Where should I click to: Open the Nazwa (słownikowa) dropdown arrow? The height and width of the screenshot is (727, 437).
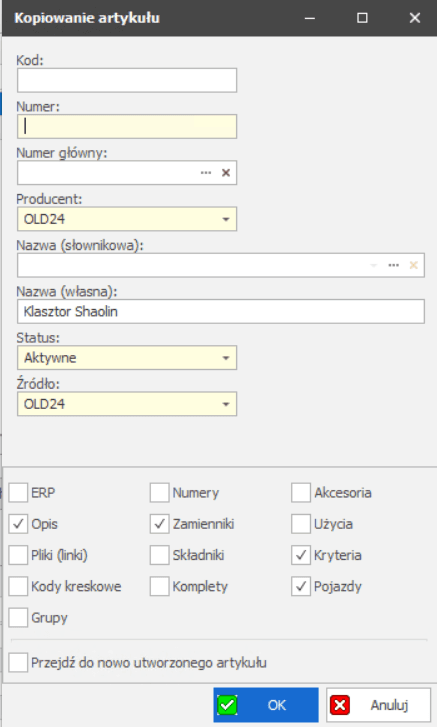pyautogui.click(x=374, y=265)
